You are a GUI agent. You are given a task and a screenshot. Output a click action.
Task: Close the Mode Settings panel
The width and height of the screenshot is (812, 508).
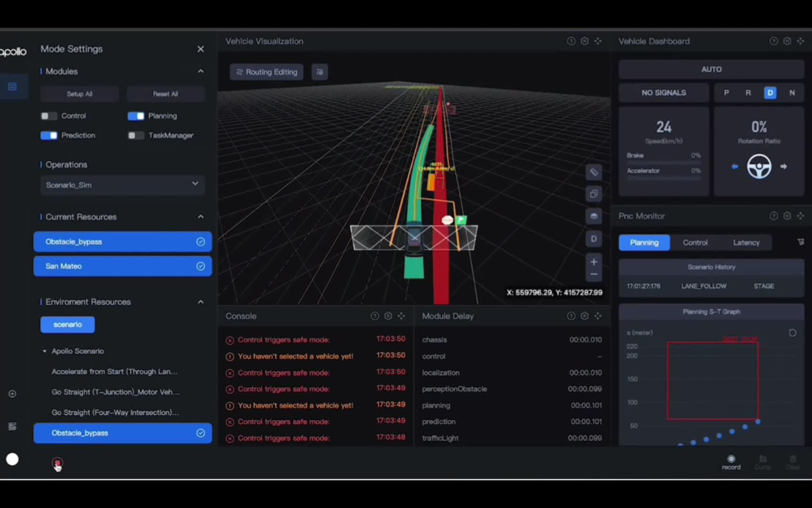point(201,49)
